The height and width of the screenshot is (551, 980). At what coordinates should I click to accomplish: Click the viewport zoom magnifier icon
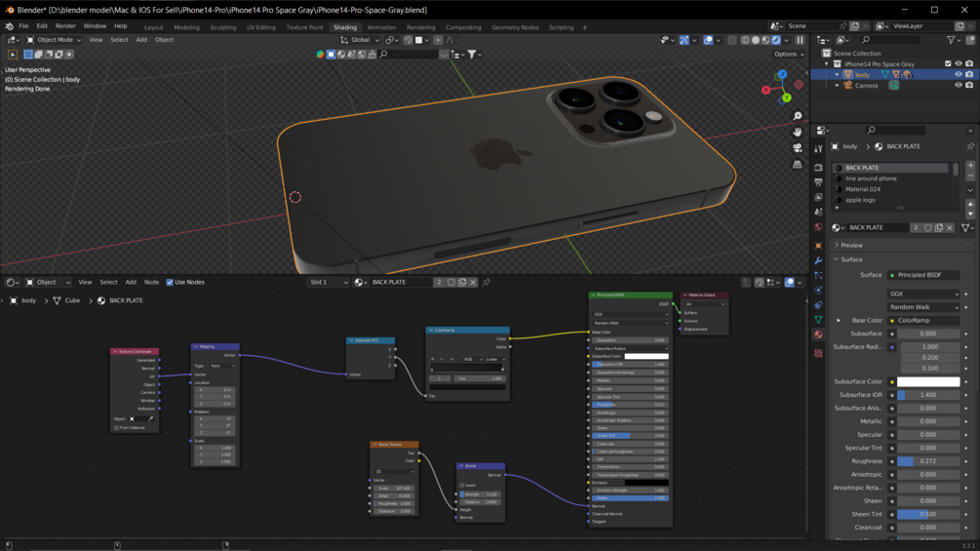[x=797, y=117]
